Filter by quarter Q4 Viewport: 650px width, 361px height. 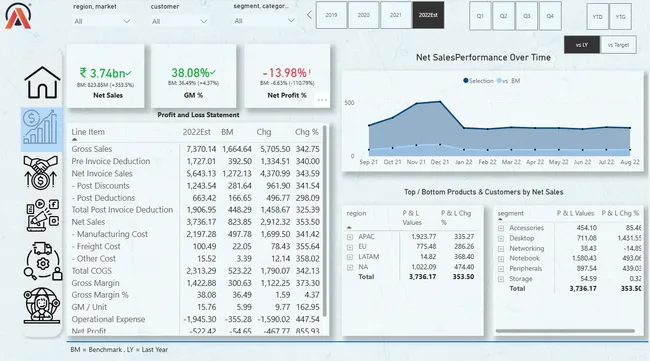(550, 16)
